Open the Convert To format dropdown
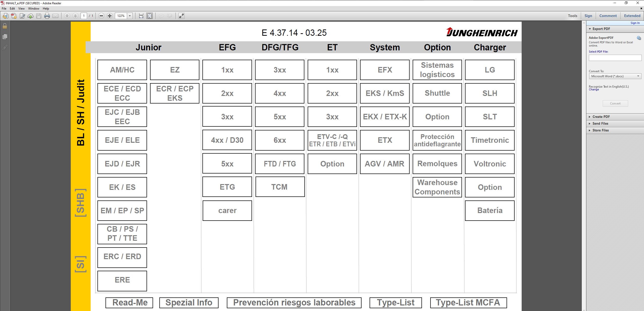This screenshot has width=644, height=311. (x=615, y=76)
